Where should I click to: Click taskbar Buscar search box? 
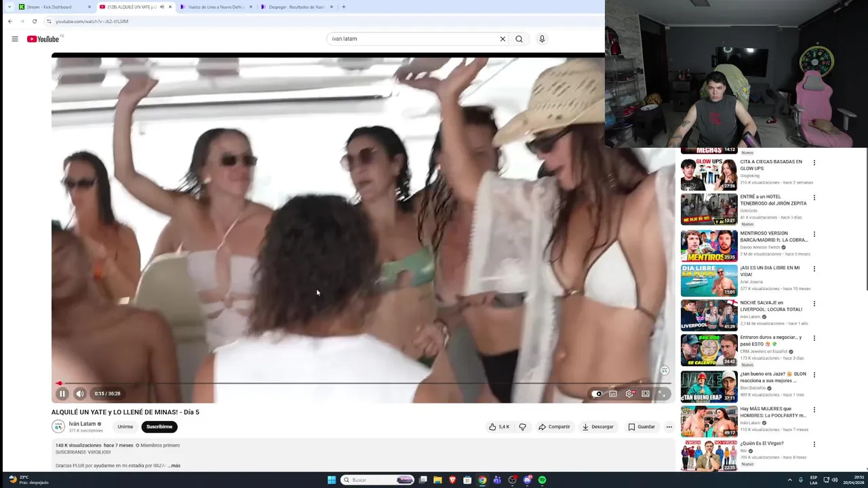coord(377,480)
